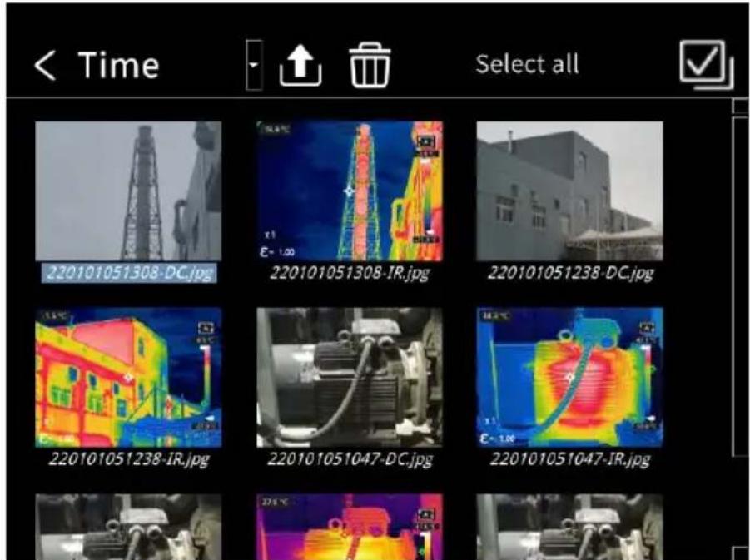Open the Time sort dropdown arrow
The image size is (750, 560).
[x=254, y=65]
